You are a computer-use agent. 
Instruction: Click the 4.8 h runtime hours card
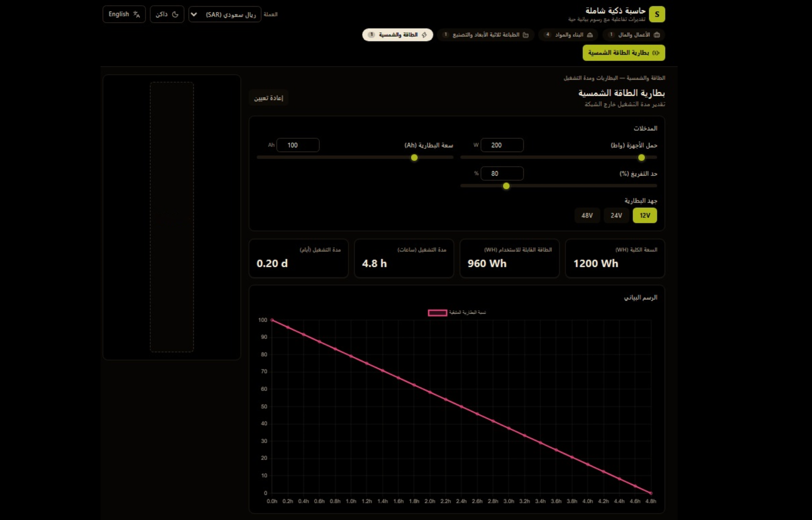(x=404, y=258)
